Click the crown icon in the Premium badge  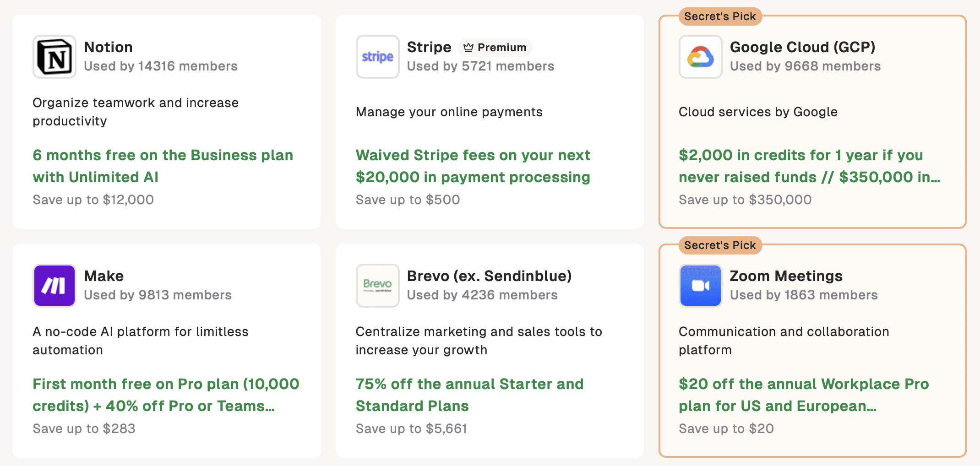click(x=469, y=47)
